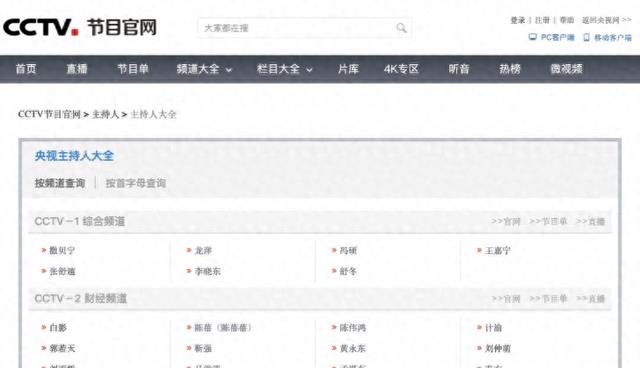Click CCTV节目官网 in the breadcrumb
The width and height of the screenshot is (640, 368).
pyautogui.click(x=49, y=114)
